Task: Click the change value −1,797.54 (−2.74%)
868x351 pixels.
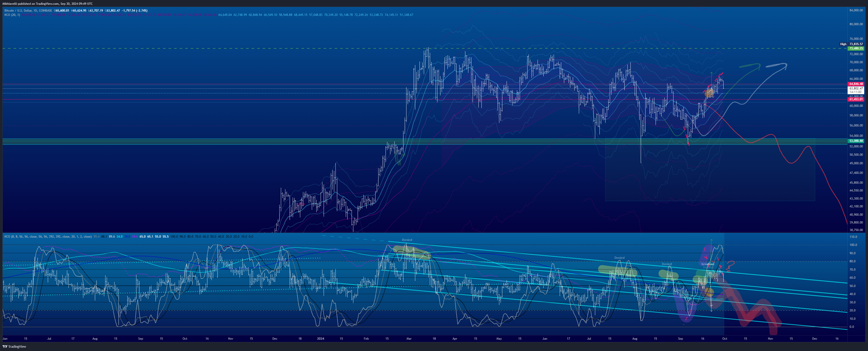Action: [134, 11]
